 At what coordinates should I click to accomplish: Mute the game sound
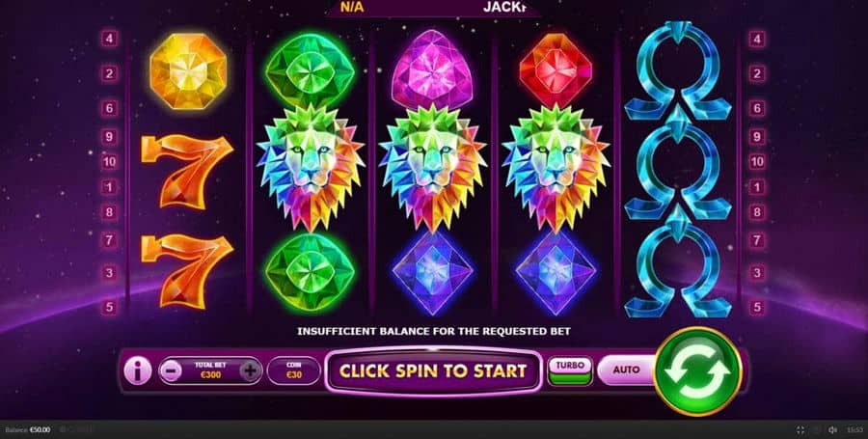tap(832, 429)
